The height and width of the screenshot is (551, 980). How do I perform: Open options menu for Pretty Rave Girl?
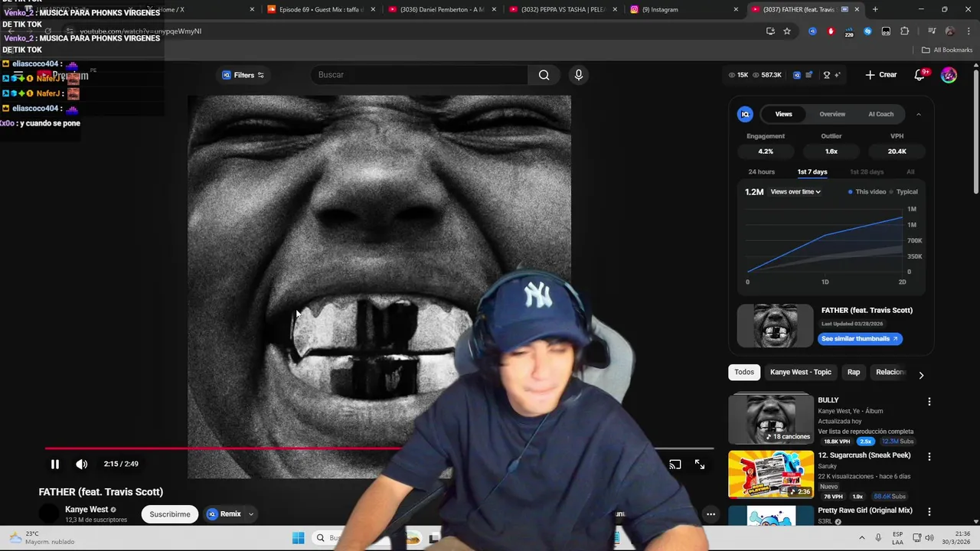[x=929, y=512]
